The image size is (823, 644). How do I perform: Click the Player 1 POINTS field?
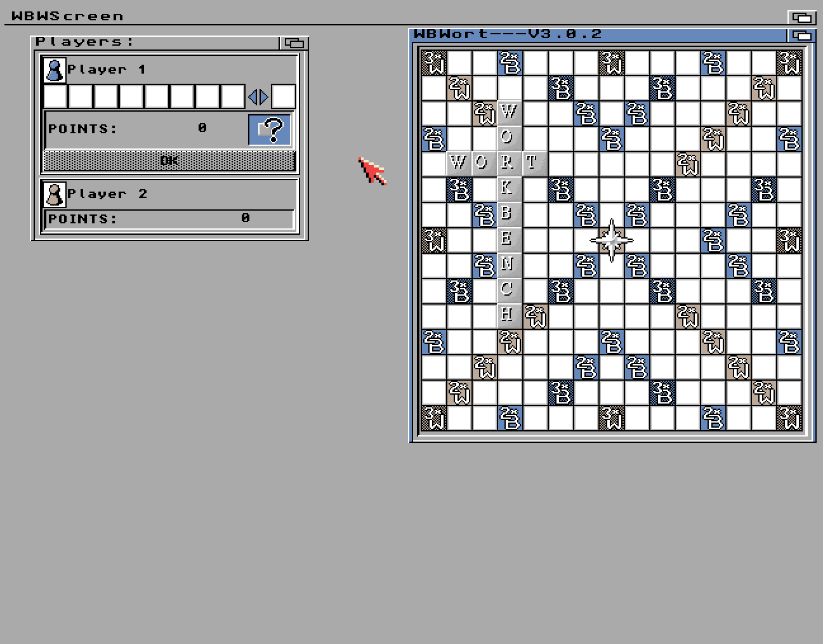pyautogui.click(x=145, y=129)
